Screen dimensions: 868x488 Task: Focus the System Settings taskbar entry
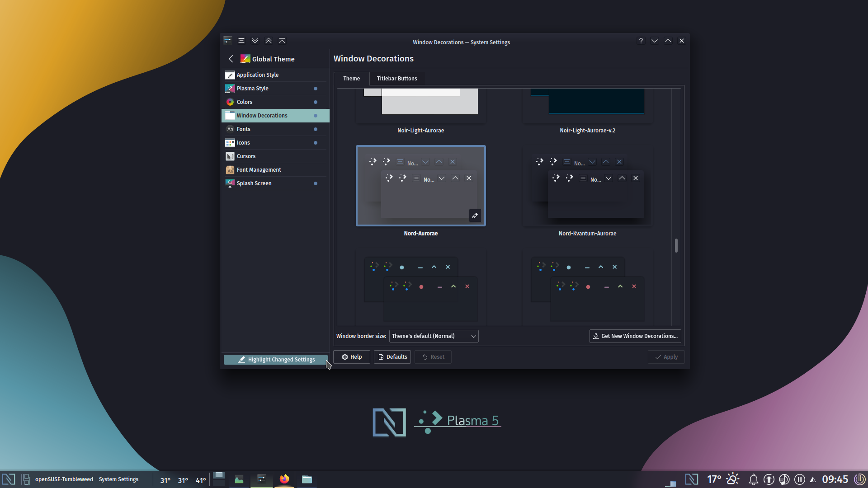(262, 479)
